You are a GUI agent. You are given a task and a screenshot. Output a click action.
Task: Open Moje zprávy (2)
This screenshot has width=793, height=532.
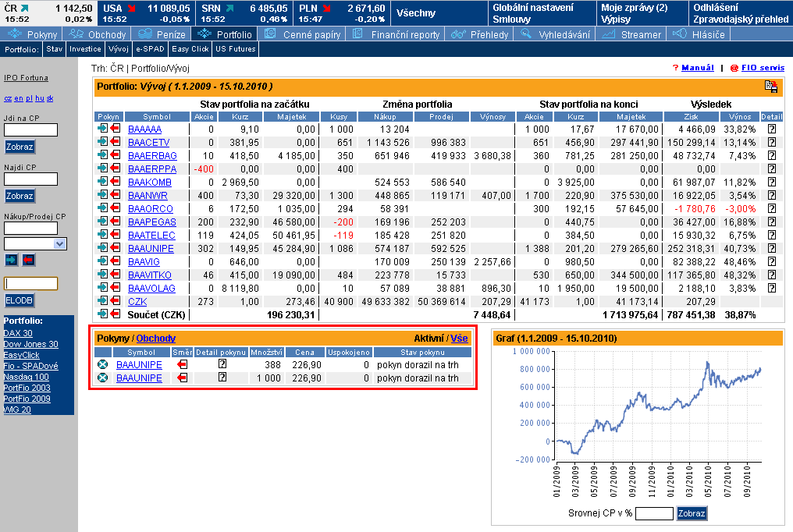(635, 8)
